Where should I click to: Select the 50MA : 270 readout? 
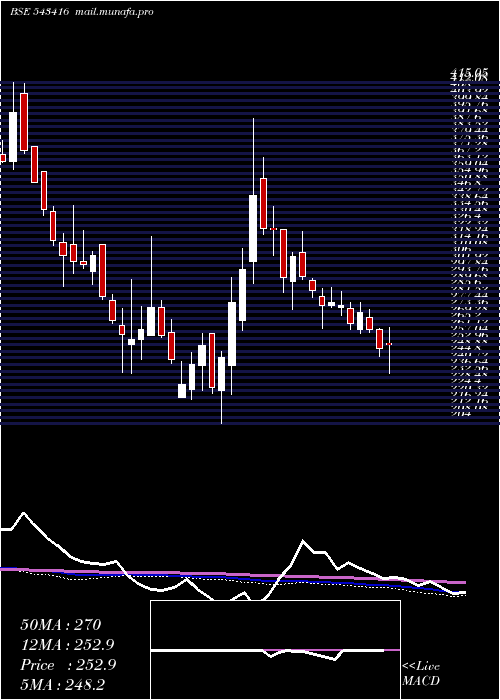[x=61, y=625]
